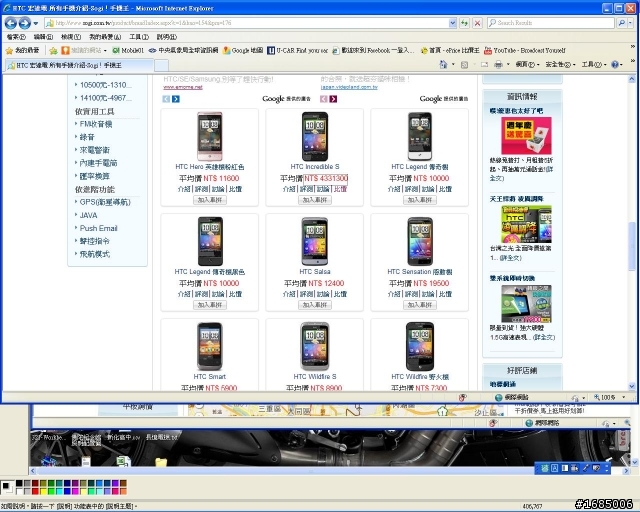
Task: Open the search provider dropdown arrow
Action: coord(631,23)
